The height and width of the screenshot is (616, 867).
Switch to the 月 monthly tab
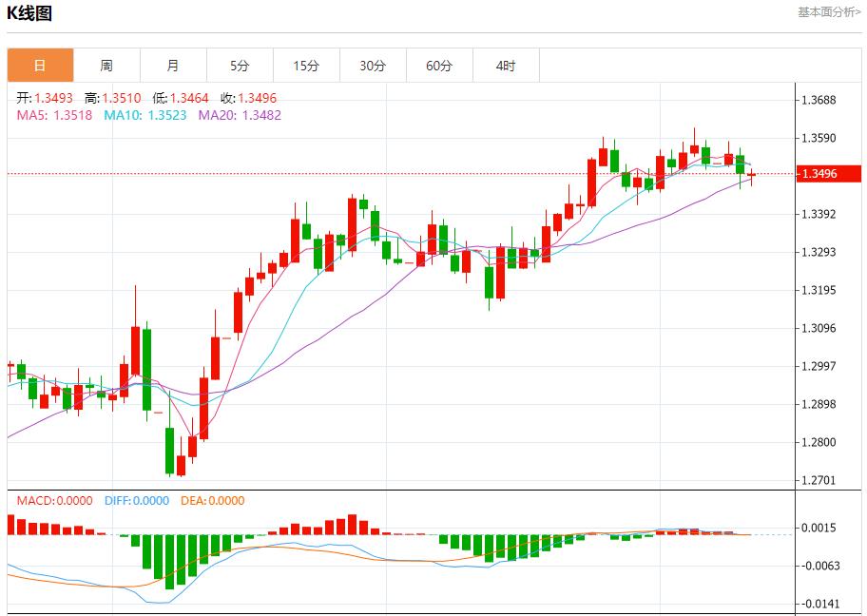pos(173,66)
